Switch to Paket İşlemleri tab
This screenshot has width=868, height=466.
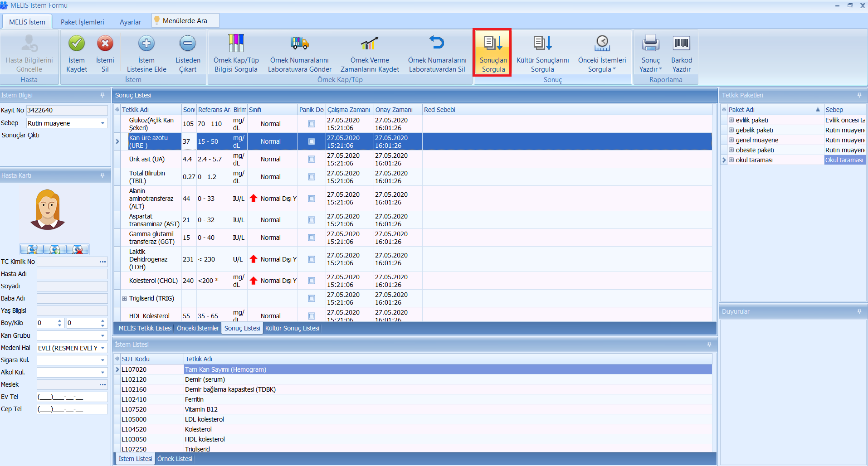(x=83, y=22)
